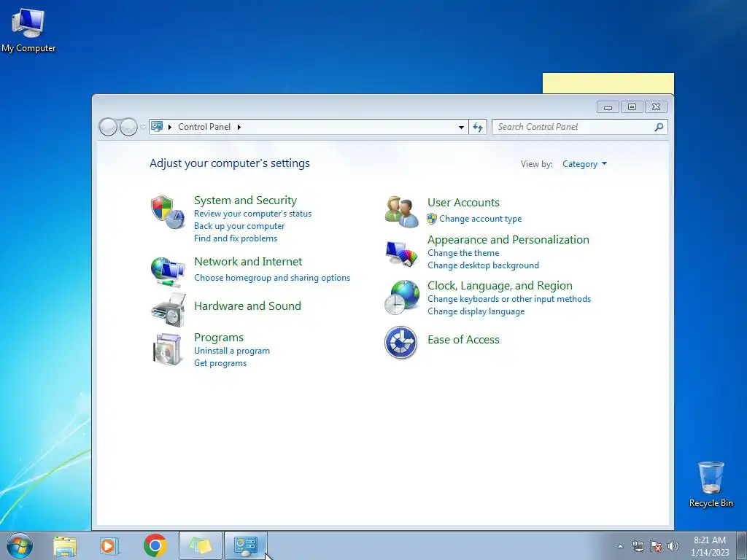Click Review your computer's status
This screenshot has width=747, height=560.
click(x=252, y=214)
